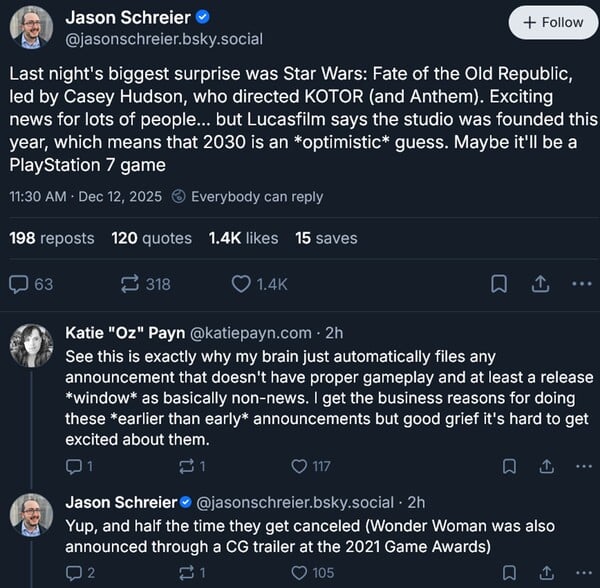
Task: View the 120 quotes list
Action: 151,238
